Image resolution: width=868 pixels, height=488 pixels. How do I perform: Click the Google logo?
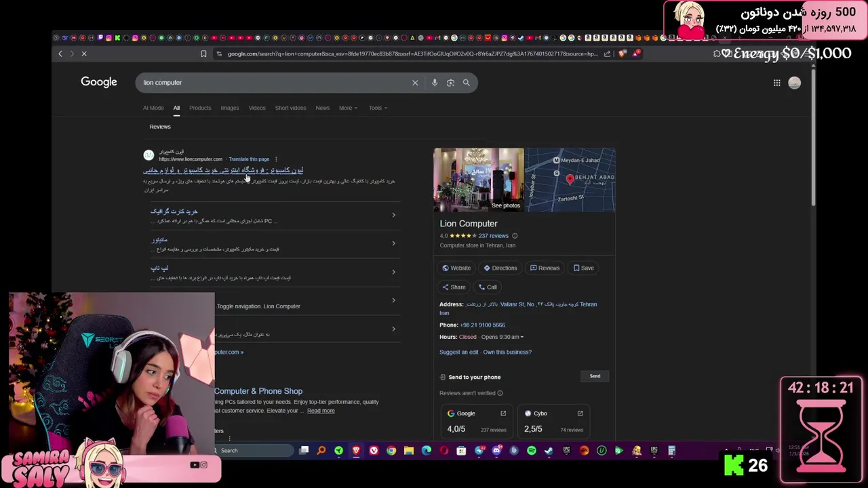point(99,82)
